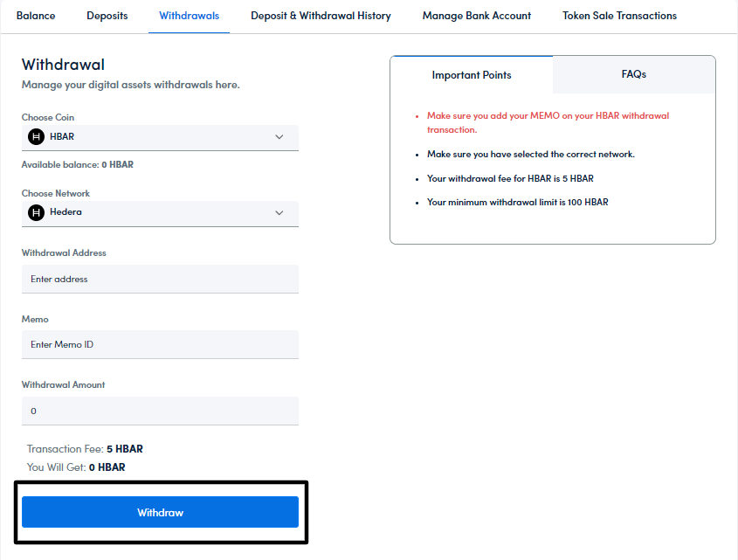
Task: Click the Hedera network logo icon
Action: [x=36, y=212]
